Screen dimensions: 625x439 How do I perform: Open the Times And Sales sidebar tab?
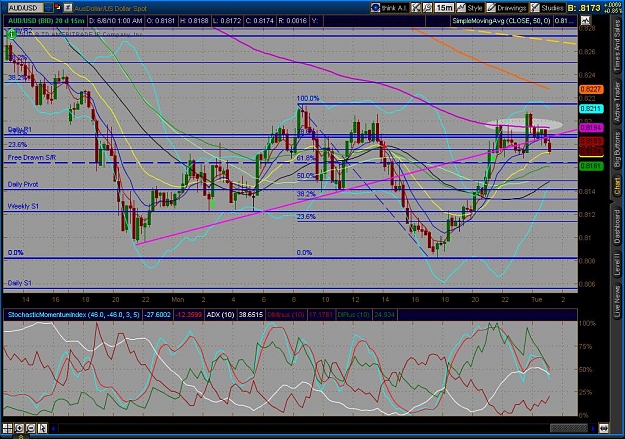[617, 46]
